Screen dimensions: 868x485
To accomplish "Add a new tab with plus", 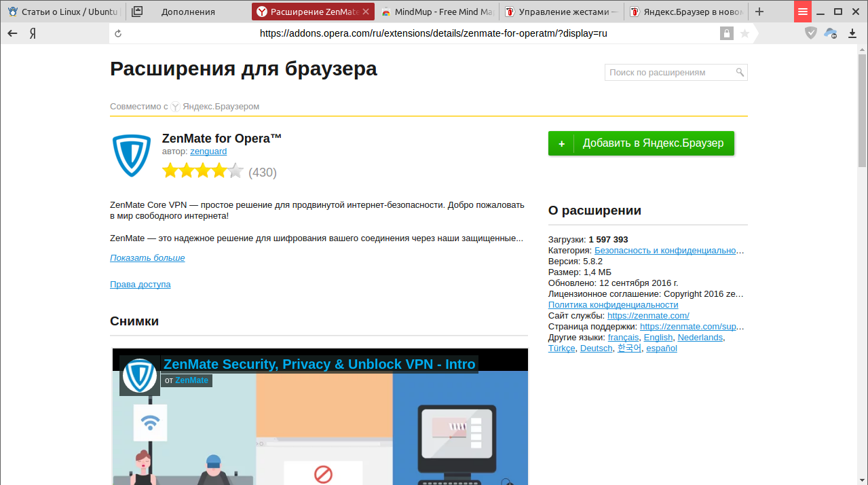I will pyautogui.click(x=759, y=12).
